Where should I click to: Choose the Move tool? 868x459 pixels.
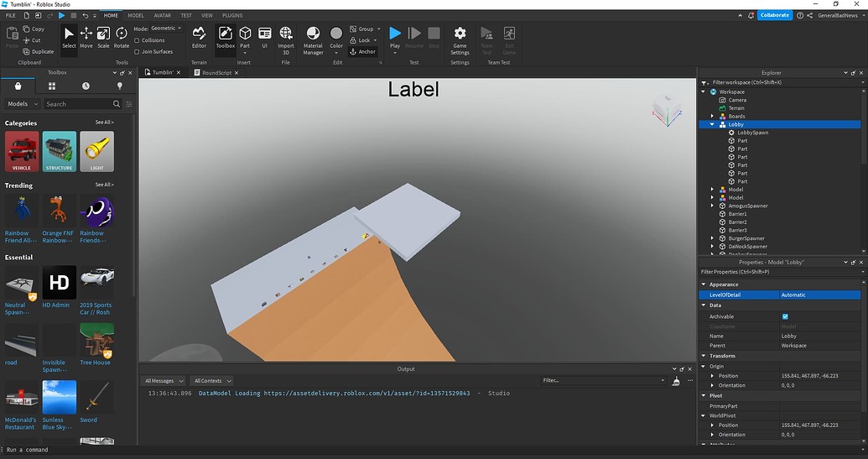(86, 38)
